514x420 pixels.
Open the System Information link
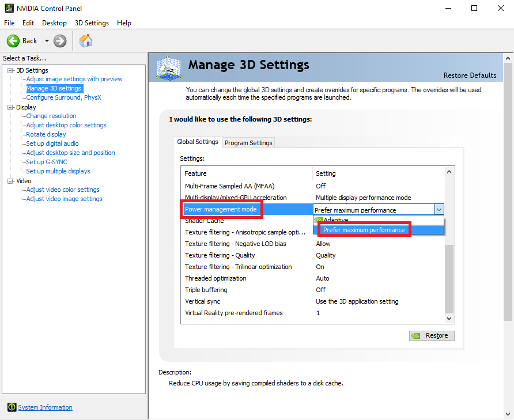46,407
